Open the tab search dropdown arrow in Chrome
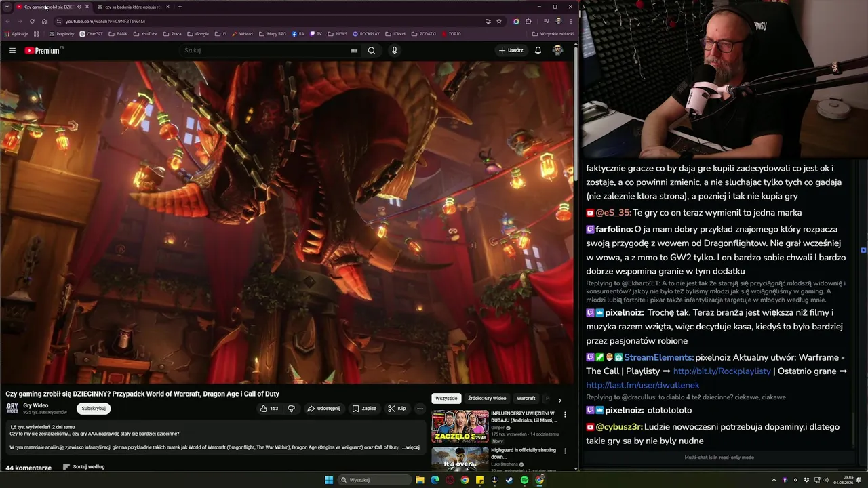 pos(7,7)
